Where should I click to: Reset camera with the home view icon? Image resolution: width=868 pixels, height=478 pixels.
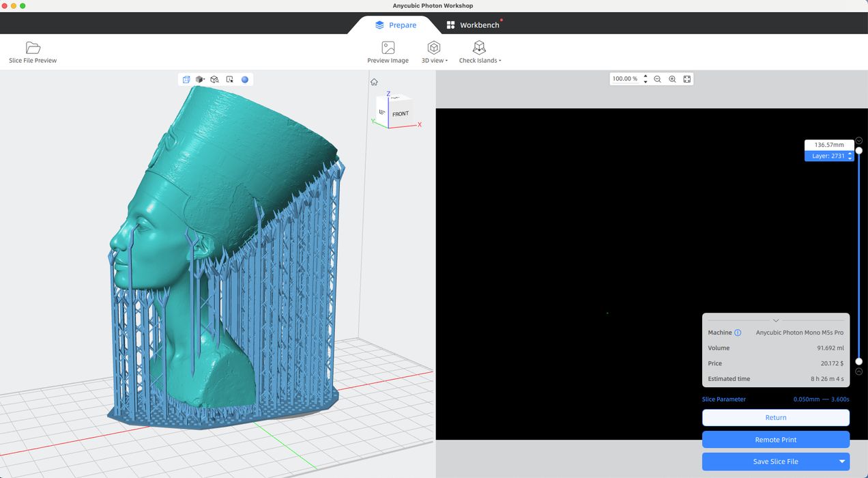click(x=374, y=82)
